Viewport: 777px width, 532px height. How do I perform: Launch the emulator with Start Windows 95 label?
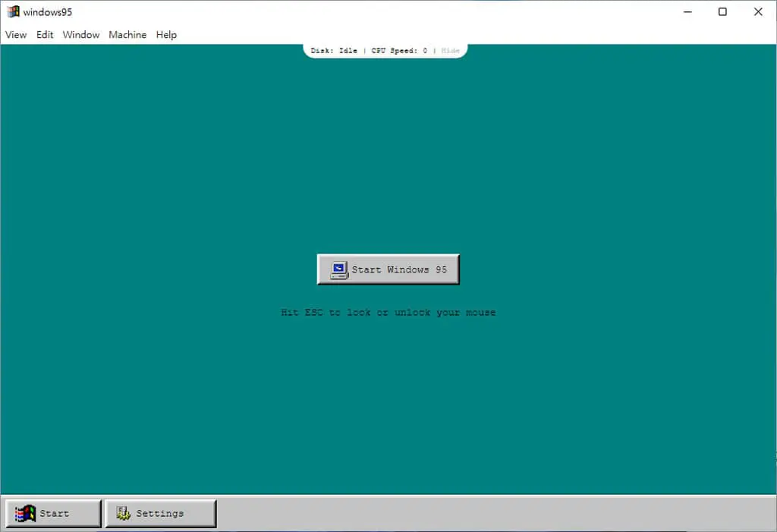pos(399,269)
